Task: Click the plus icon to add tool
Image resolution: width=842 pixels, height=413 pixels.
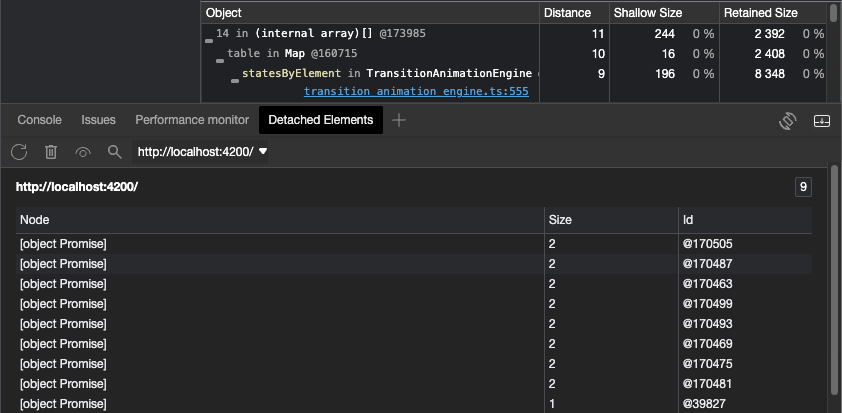Action: click(x=398, y=120)
